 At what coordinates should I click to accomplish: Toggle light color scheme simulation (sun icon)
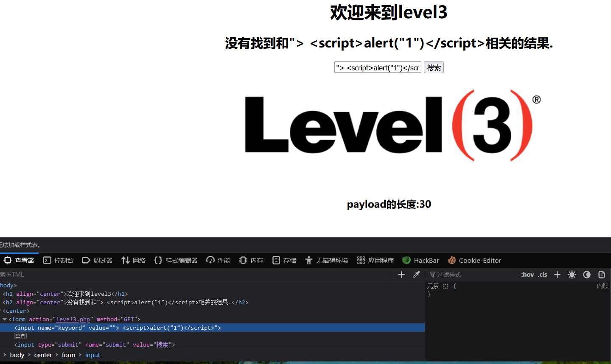[x=572, y=275]
